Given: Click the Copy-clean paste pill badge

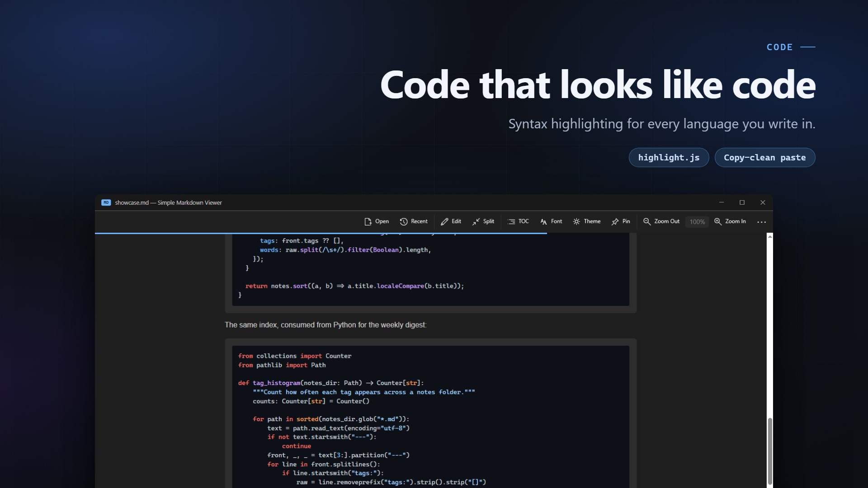Looking at the screenshot, I should coord(765,157).
